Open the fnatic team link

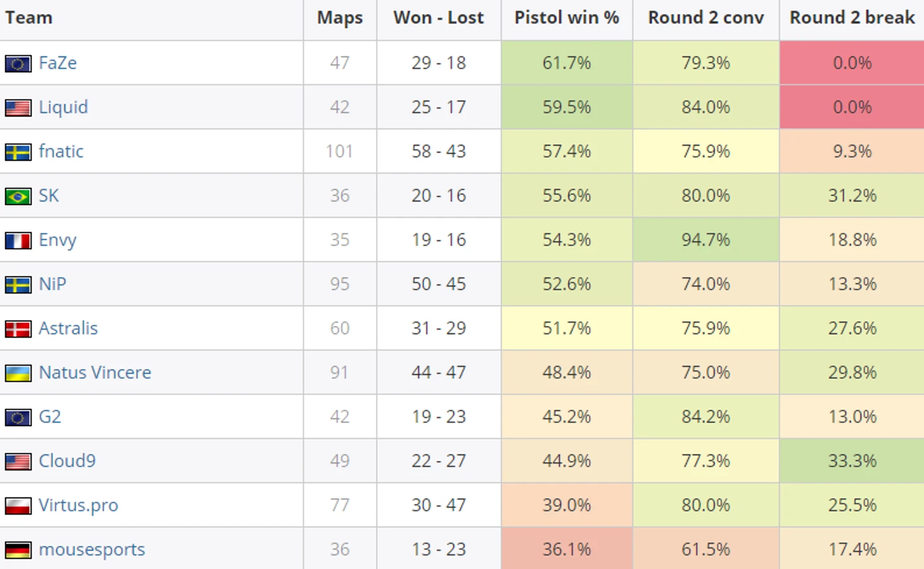[61, 151]
